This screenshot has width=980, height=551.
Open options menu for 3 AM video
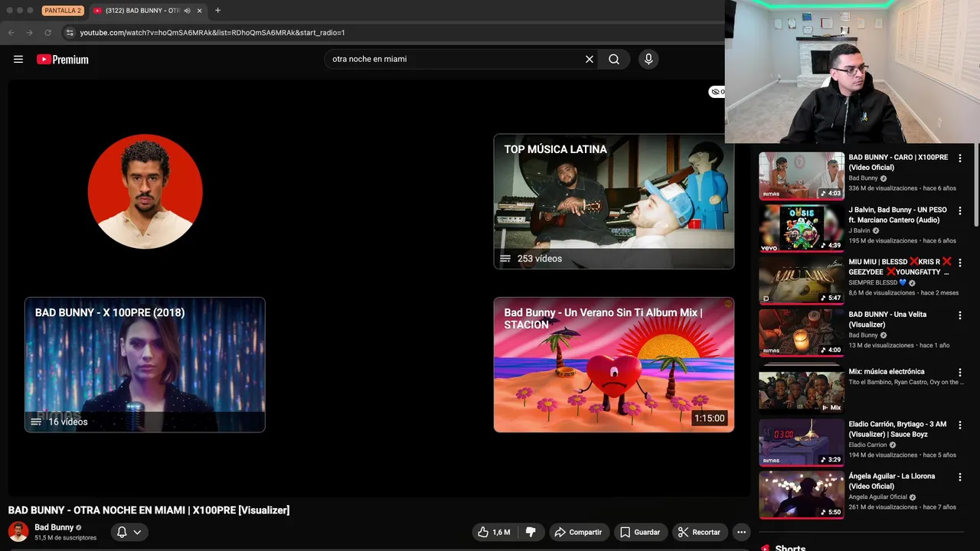[959, 425]
